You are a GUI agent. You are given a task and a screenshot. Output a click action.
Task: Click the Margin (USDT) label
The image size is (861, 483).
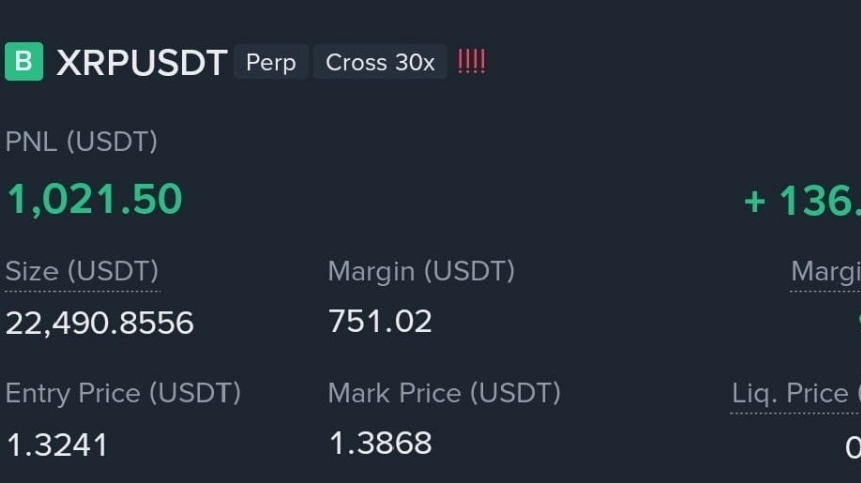421,271
